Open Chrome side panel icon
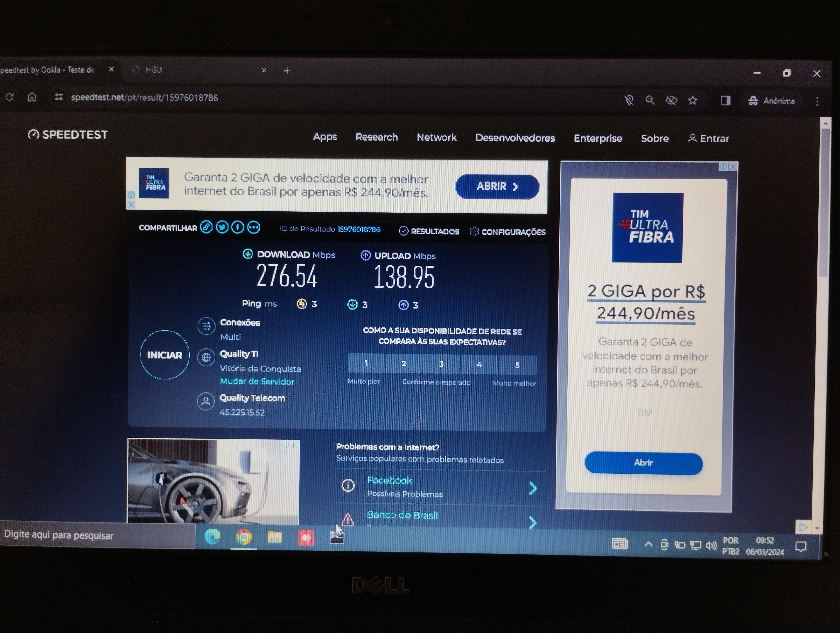 (725, 101)
